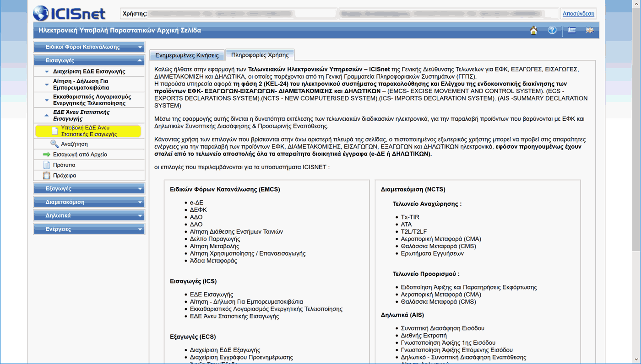Click 'Δελτίο Παραγωγής' list entry
The image size is (641, 364).
(x=215, y=239)
